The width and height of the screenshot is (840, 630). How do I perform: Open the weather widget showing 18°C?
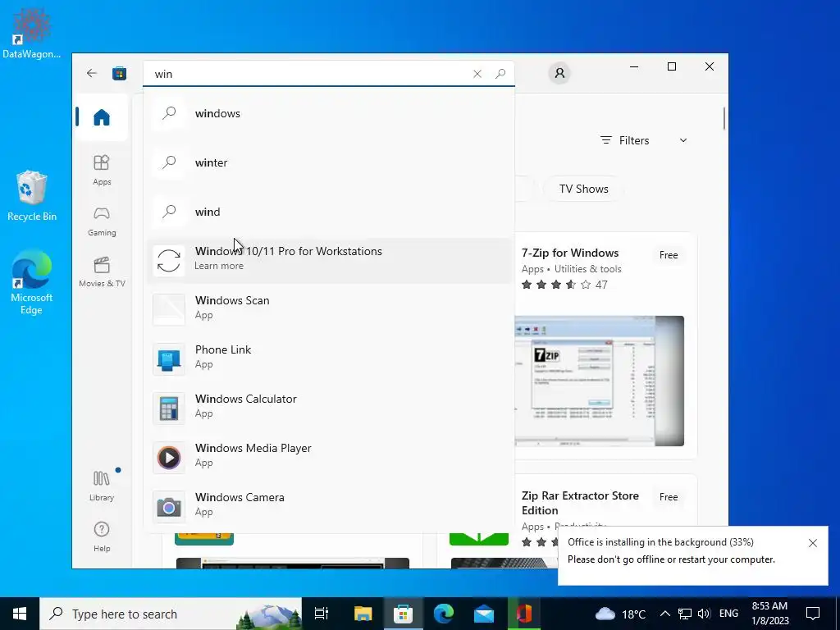620,614
